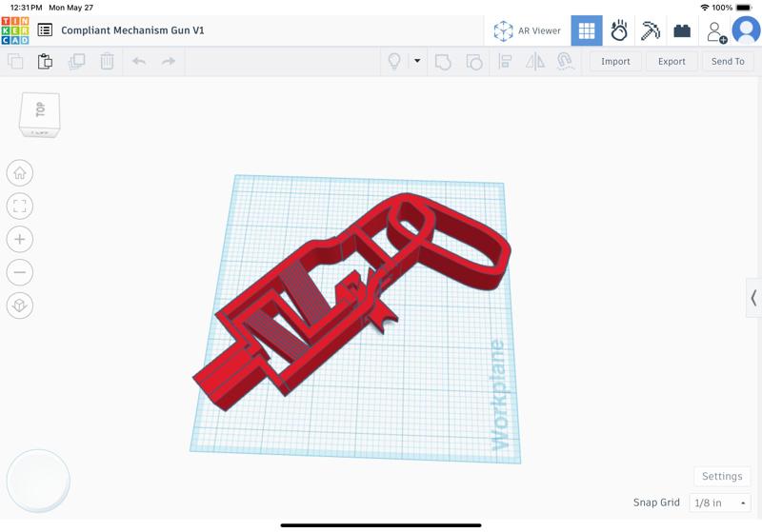
Task: Open the Tinkercad logo home
Action: click(x=15, y=30)
